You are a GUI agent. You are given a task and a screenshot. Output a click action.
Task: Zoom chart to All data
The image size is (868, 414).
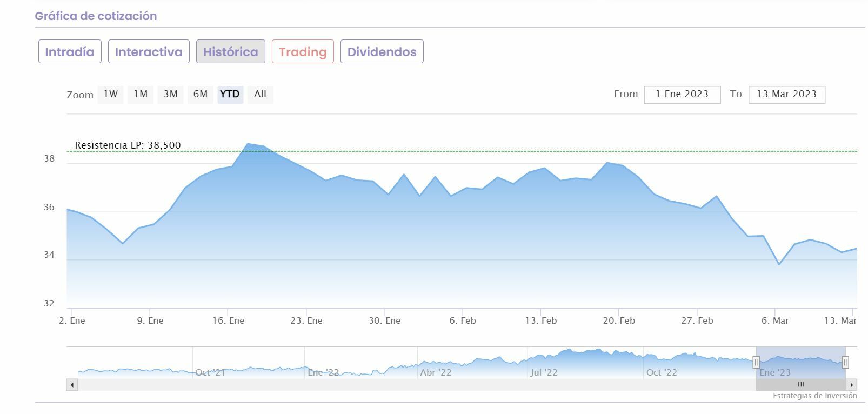[260, 94]
